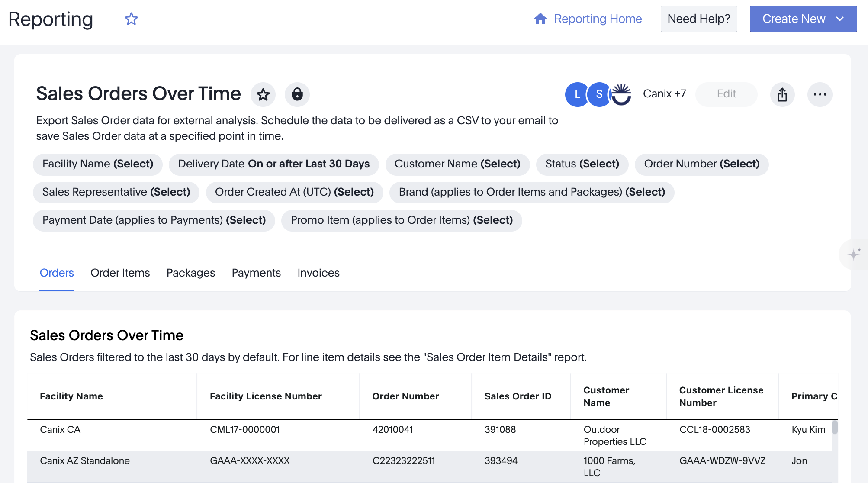Switch to the Payments tab
868x483 pixels.
point(256,273)
